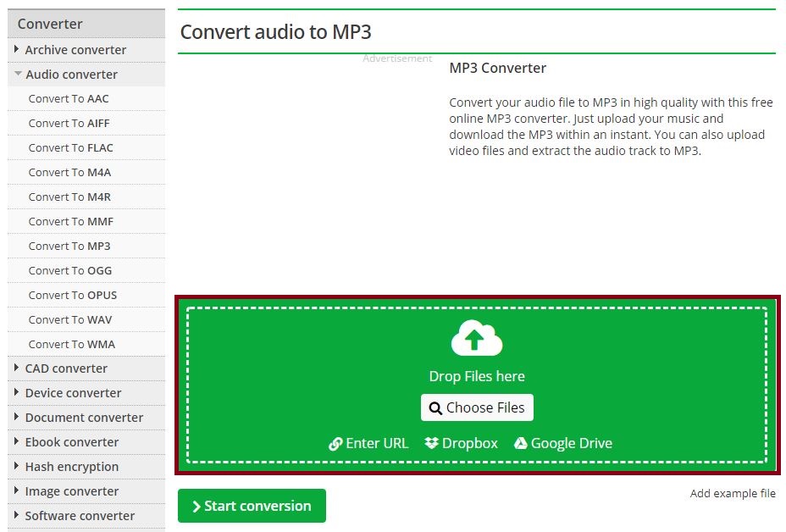Click the Drop Files here text
Screen dimensions: 786x532
[x=477, y=376]
